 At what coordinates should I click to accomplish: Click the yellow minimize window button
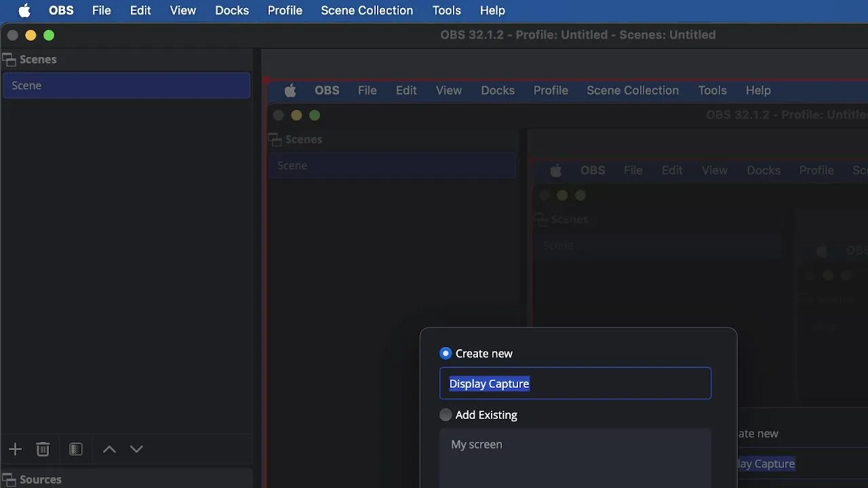click(31, 35)
